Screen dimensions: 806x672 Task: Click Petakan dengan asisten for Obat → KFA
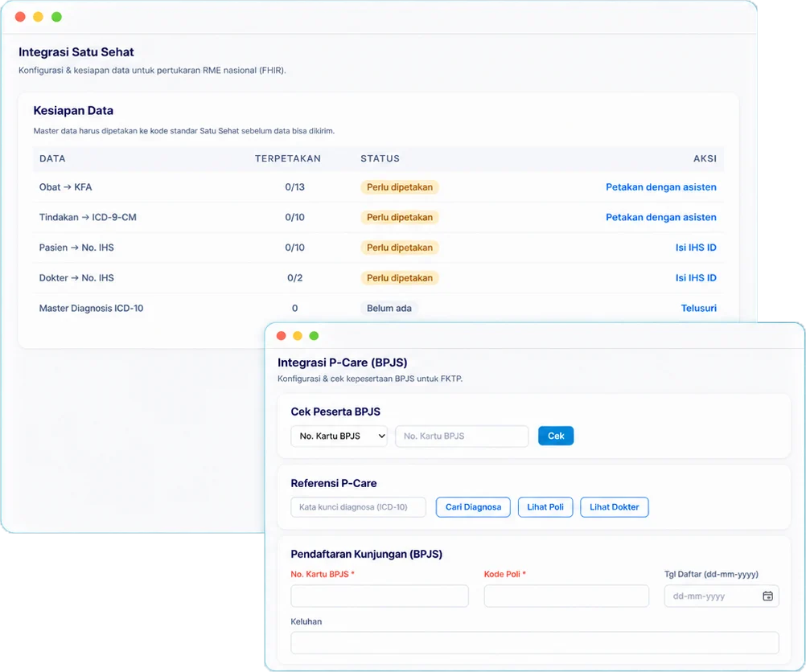660,187
